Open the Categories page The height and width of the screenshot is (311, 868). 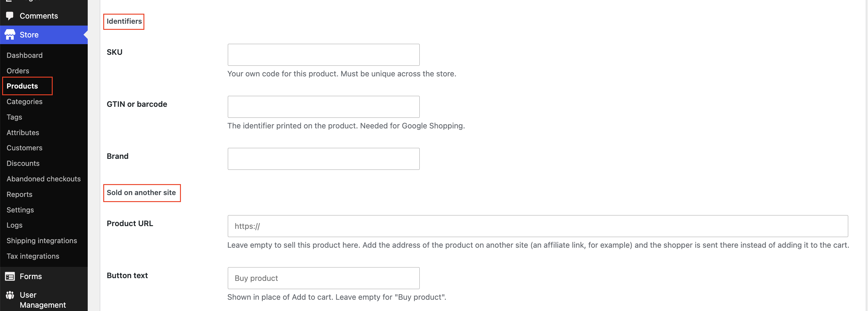pyautogui.click(x=25, y=102)
